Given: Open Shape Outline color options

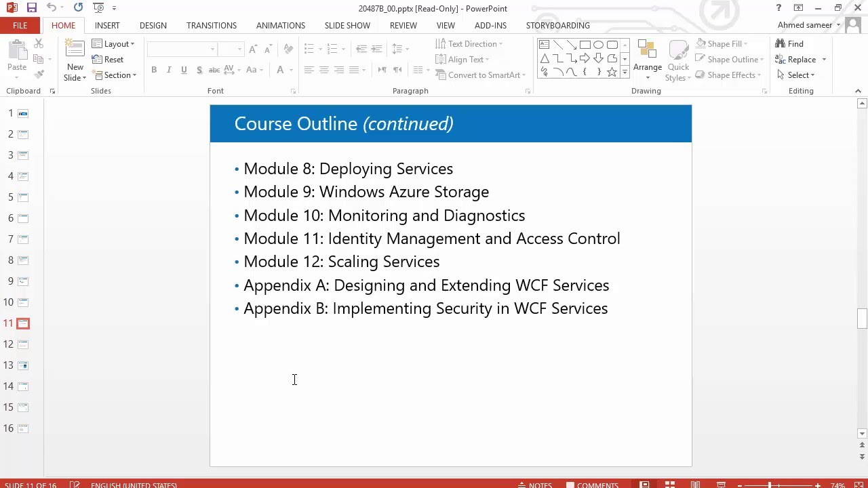Looking at the screenshot, I should 730,60.
